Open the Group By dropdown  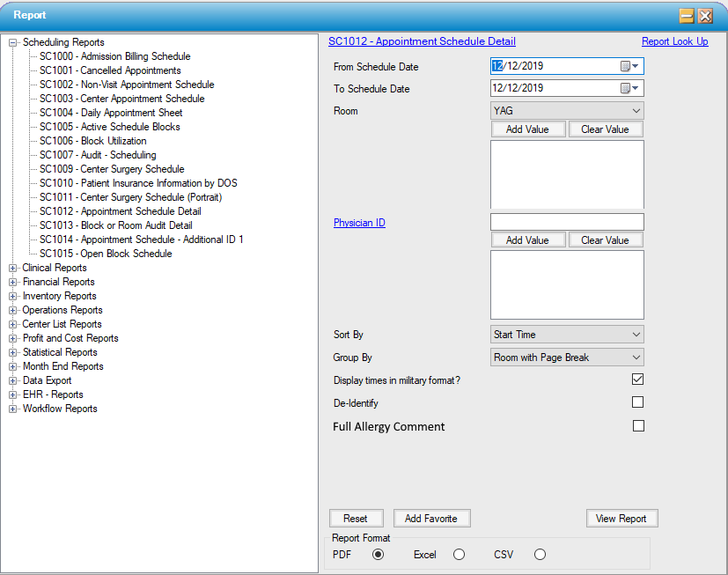636,355
